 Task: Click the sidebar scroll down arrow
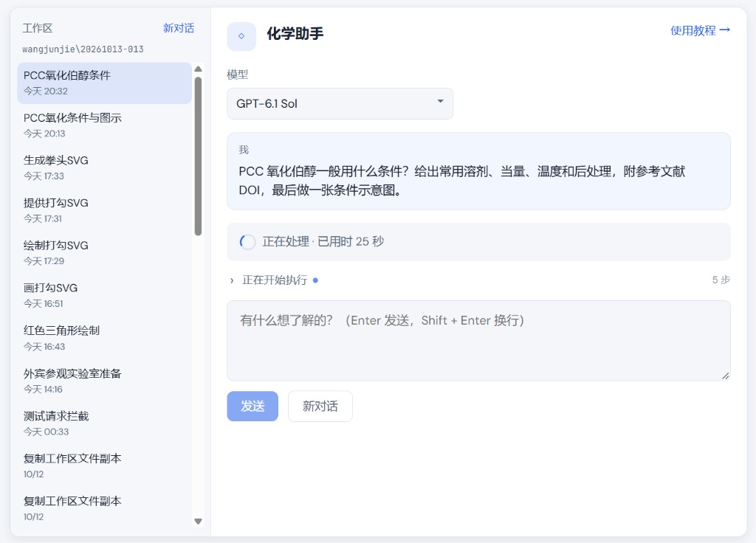click(198, 521)
